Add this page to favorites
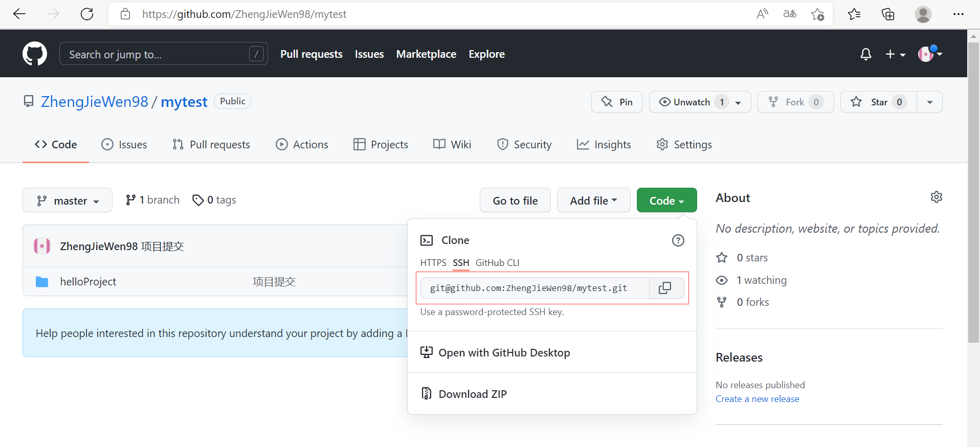 [x=817, y=14]
